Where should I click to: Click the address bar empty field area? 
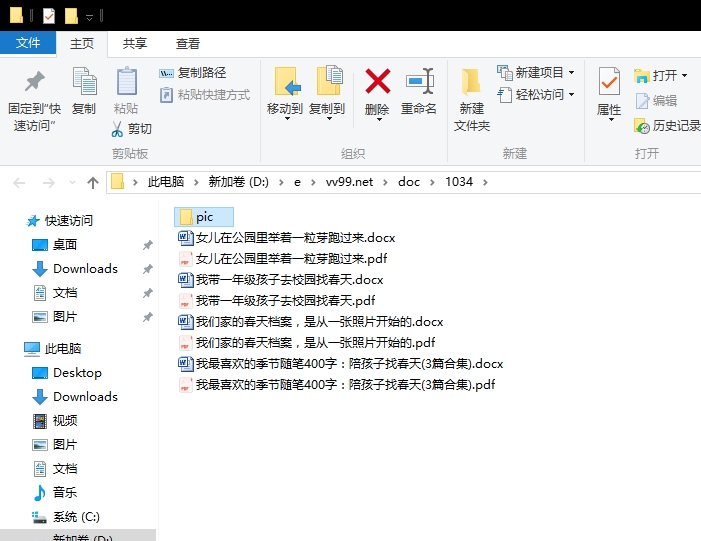(x=595, y=182)
